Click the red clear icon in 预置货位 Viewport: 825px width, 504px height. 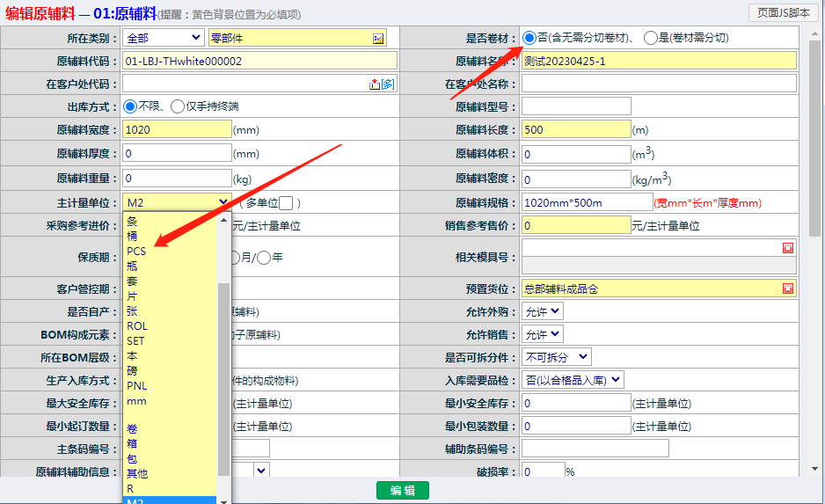tap(787, 289)
